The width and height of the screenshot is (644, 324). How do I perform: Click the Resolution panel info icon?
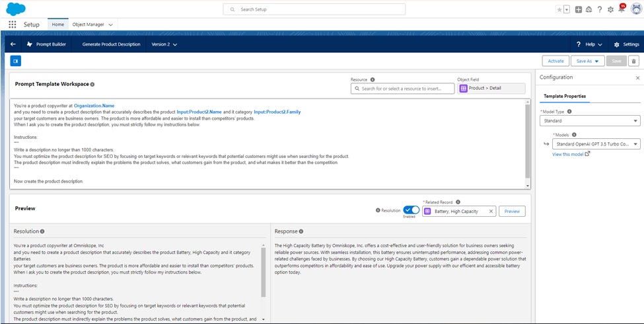pos(42,231)
